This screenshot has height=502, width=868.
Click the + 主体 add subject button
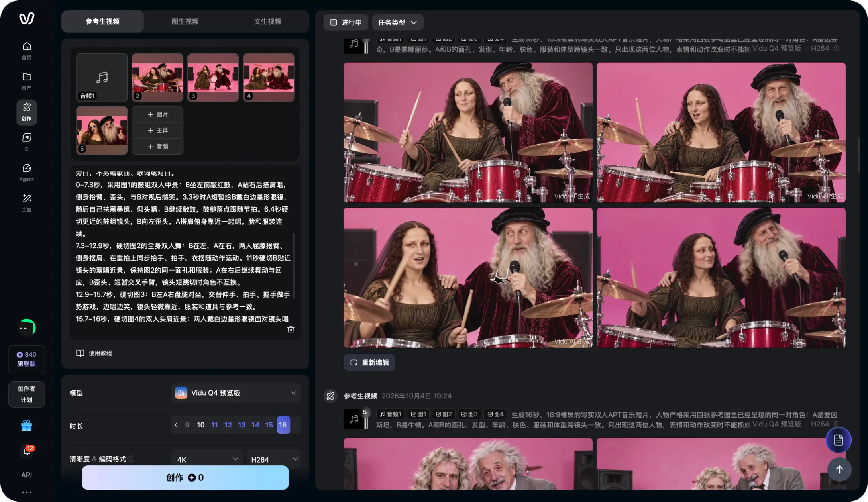pos(157,130)
